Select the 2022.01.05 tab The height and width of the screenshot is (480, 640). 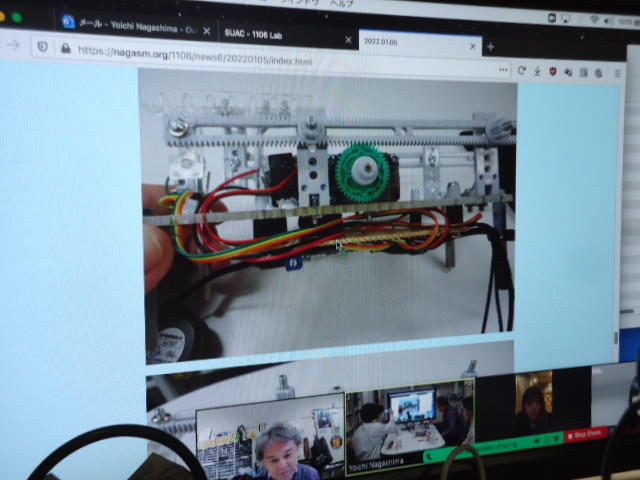[420, 43]
